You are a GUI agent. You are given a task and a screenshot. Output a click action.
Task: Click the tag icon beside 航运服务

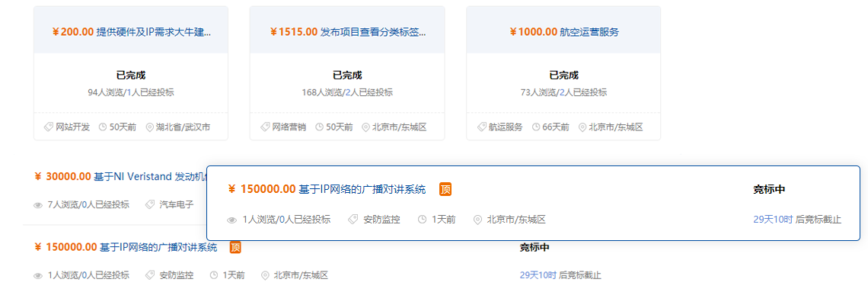pos(481,127)
